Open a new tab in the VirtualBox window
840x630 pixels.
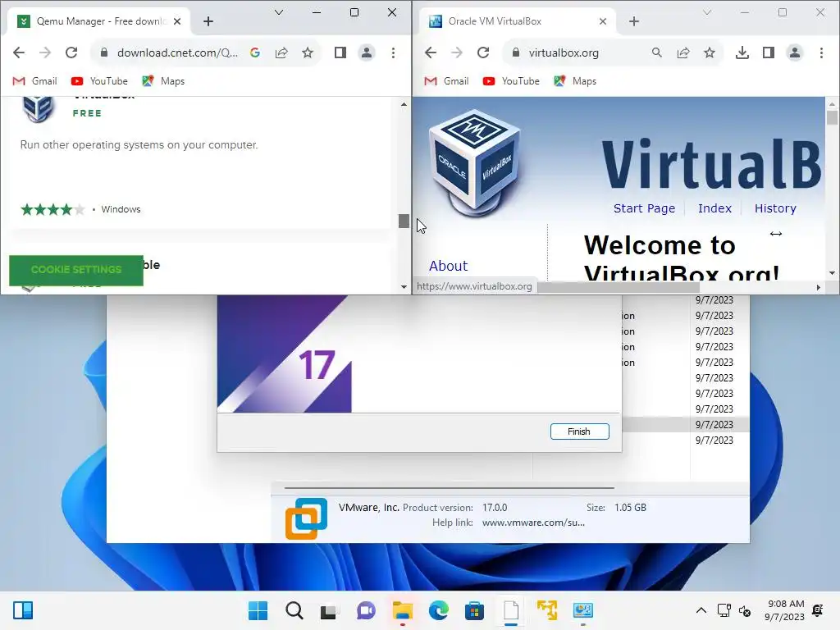pyautogui.click(x=634, y=21)
